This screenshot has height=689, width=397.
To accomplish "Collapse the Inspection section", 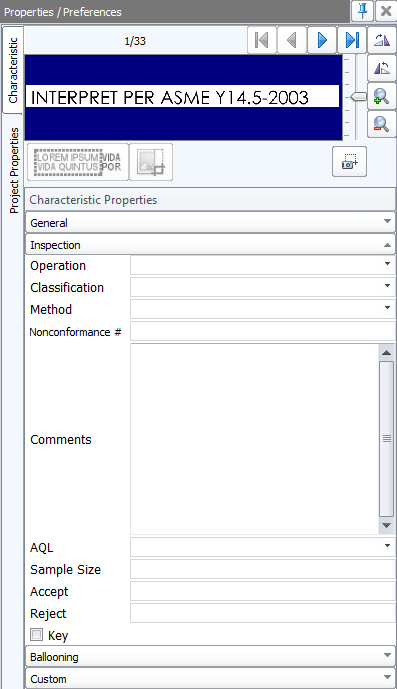I will [x=211, y=244].
